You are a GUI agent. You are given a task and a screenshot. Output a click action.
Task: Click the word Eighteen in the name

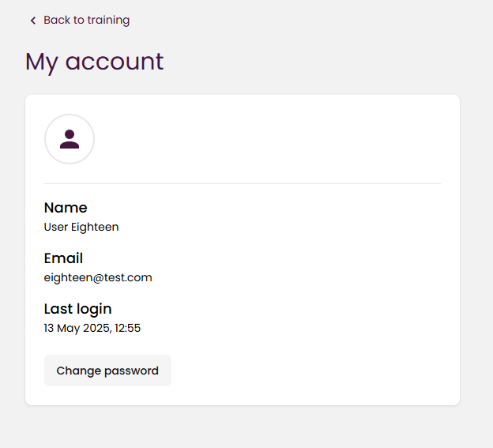95,227
